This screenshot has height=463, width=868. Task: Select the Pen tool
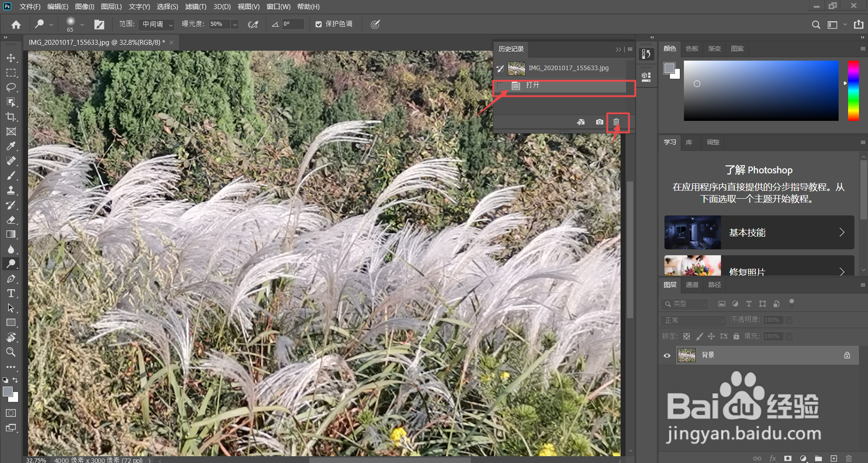(11, 279)
